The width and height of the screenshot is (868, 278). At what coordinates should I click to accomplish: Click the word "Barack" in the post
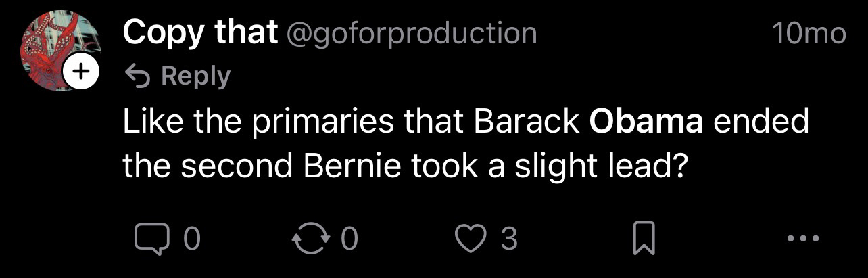click(x=527, y=122)
